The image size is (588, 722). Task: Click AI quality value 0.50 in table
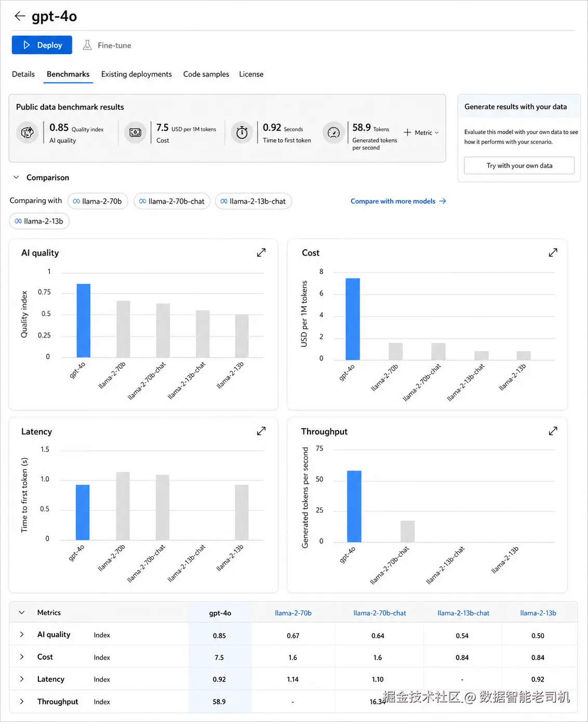pos(538,636)
